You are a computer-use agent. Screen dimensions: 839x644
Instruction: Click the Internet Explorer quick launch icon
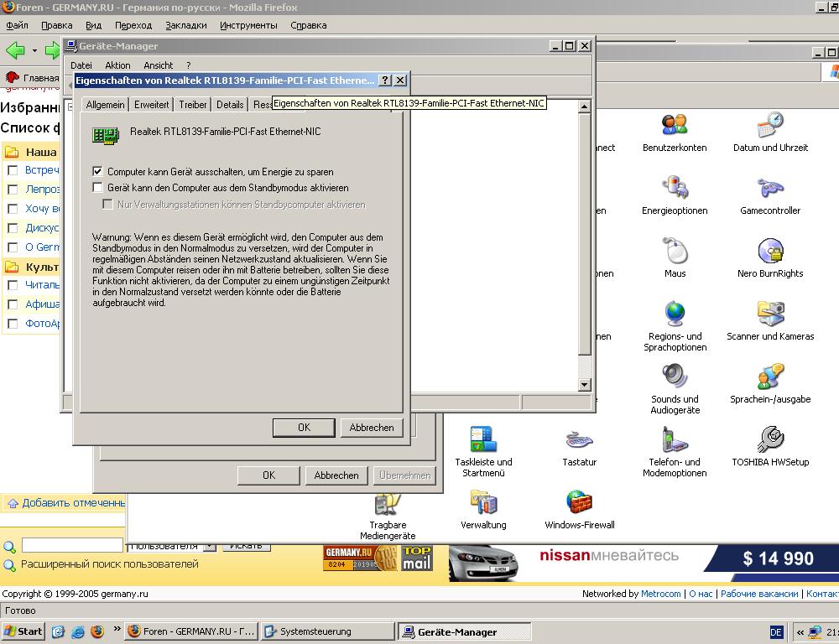[78, 631]
